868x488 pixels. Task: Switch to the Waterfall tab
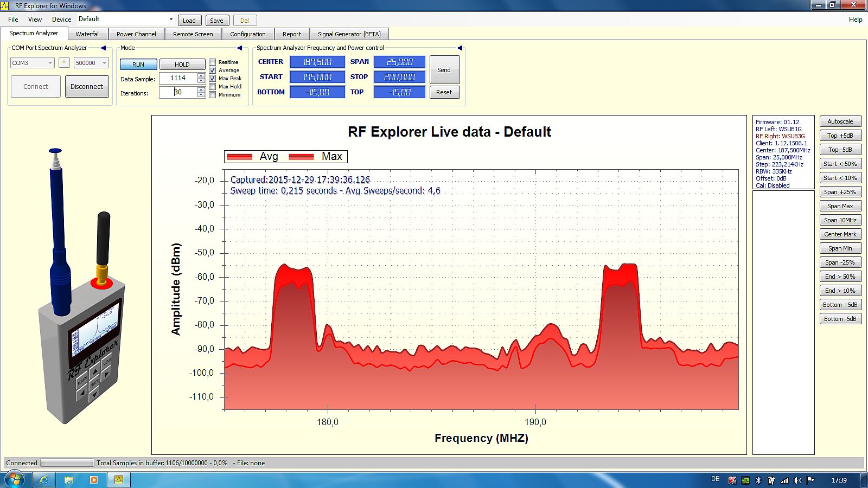click(x=87, y=34)
